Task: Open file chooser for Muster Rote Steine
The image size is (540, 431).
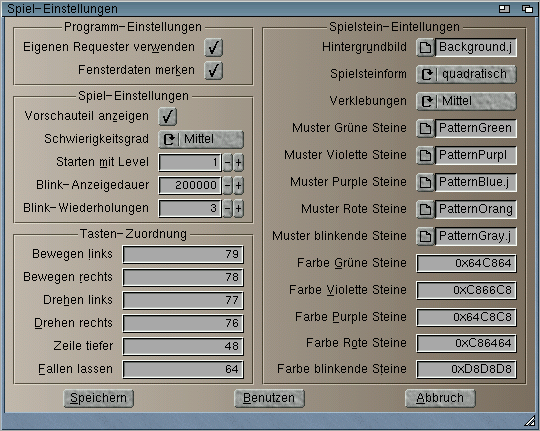Action: (425, 209)
